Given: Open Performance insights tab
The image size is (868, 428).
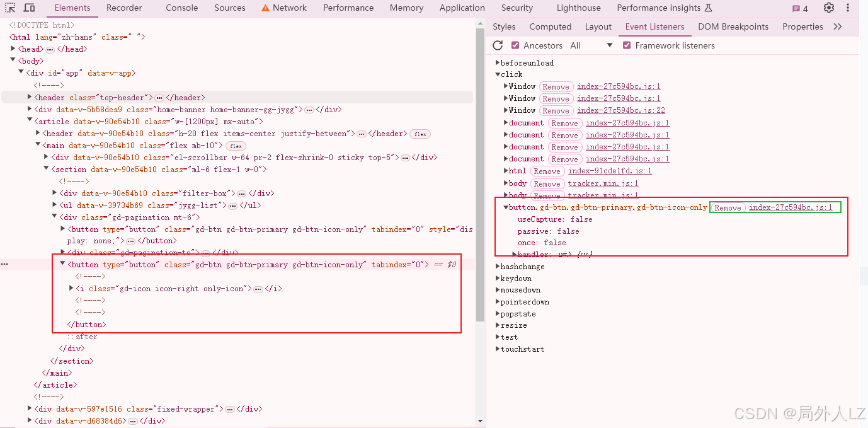Looking at the screenshot, I should (665, 8).
